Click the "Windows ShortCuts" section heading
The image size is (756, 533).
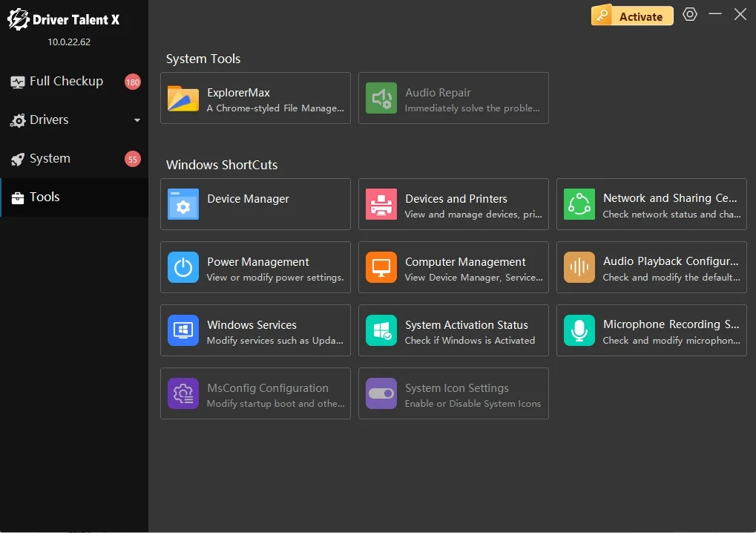click(x=222, y=165)
